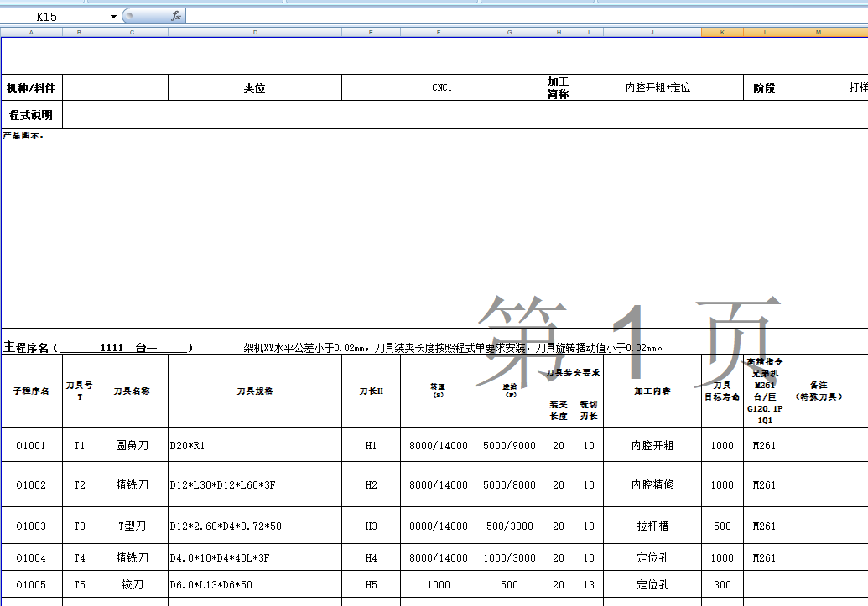This screenshot has height=606, width=868.
Task: Select column A header
Action: click(32, 32)
